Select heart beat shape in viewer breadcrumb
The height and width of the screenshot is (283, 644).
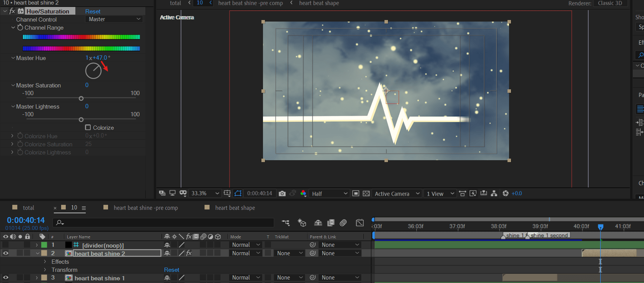pyautogui.click(x=319, y=3)
